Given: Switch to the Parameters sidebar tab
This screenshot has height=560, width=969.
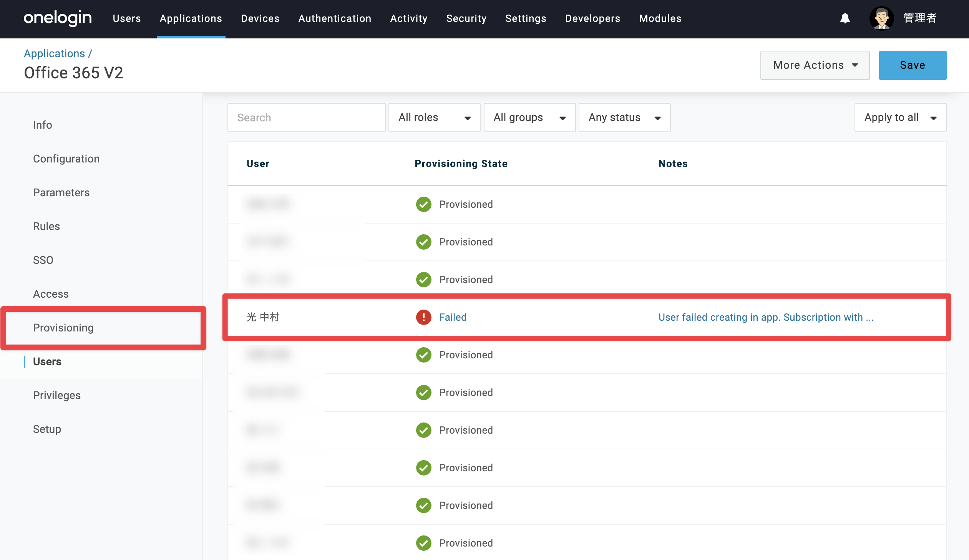Looking at the screenshot, I should [61, 192].
